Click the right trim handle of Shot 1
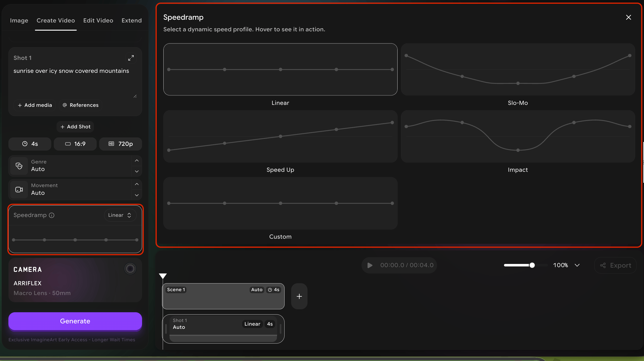This screenshot has height=361, width=644. pyautogui.click(x=280, y=329)
